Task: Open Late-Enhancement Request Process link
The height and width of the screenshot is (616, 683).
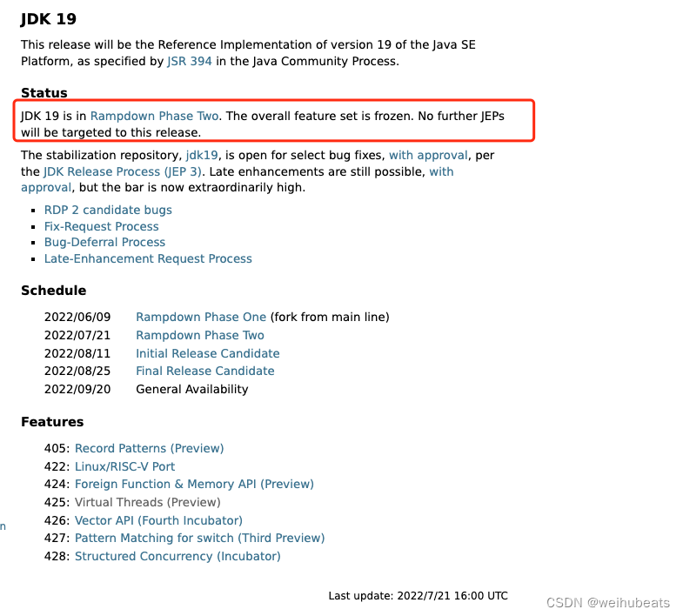Action: point(148,258)
